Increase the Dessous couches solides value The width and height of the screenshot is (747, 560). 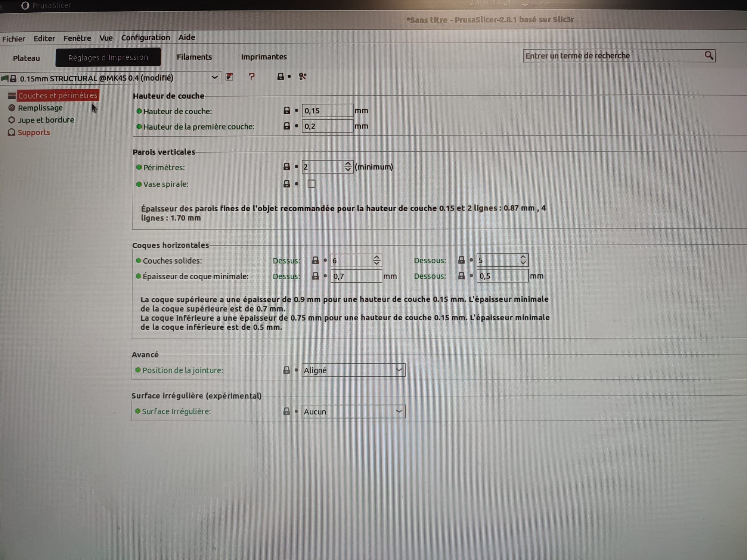[523, 257]
